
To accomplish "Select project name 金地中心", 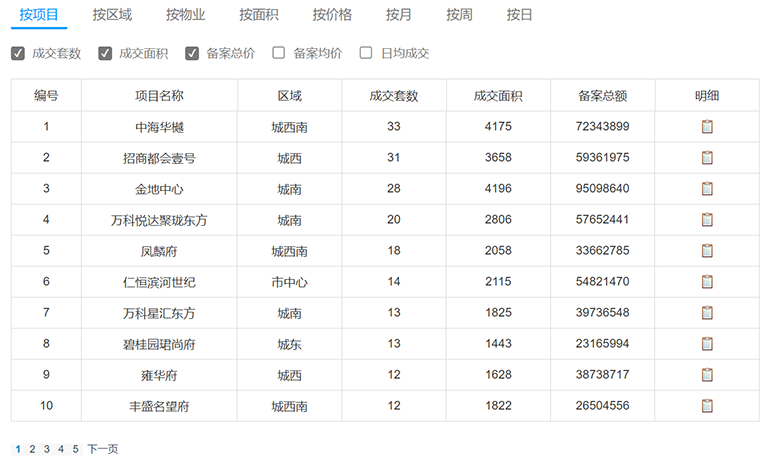I will click(x=159, y=189).
